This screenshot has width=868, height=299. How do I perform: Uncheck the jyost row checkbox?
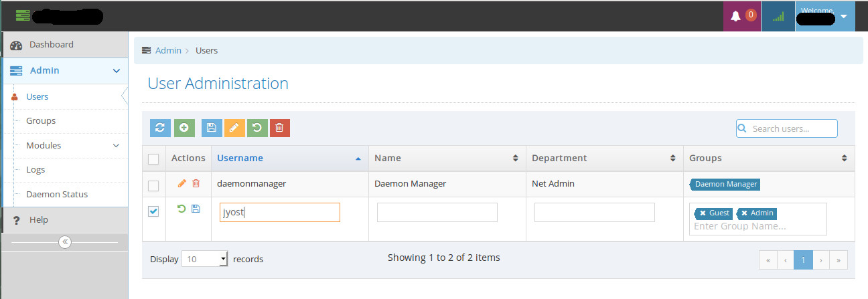(153, 211)
